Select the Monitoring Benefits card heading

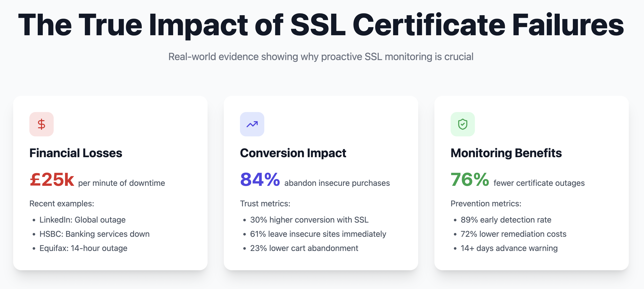click(506, 153)
